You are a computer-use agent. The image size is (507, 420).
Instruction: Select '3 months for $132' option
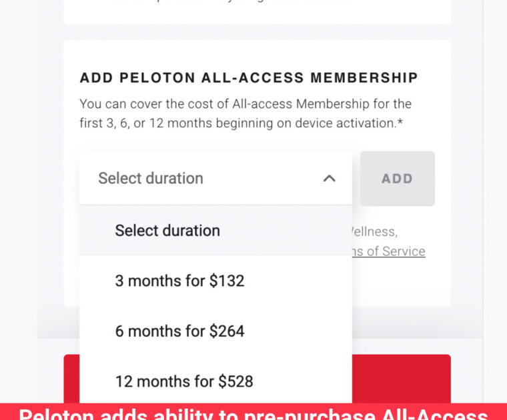point(179,281)
